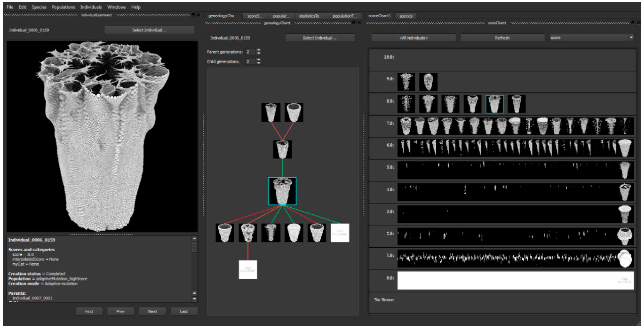The width and height of the screenshot is (644, 330).
Task: Switch to the species tab
Action: (406, 16)
